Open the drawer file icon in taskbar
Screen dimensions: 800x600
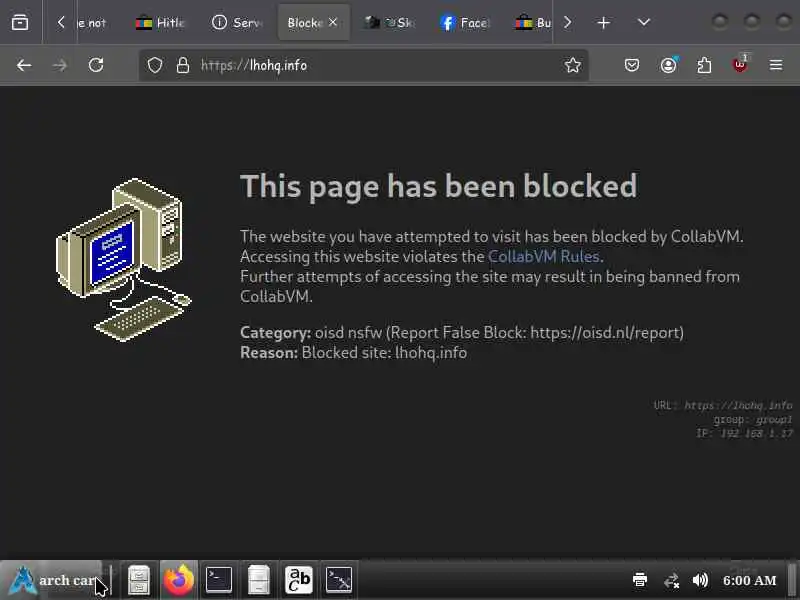click(x=259, y=580)
